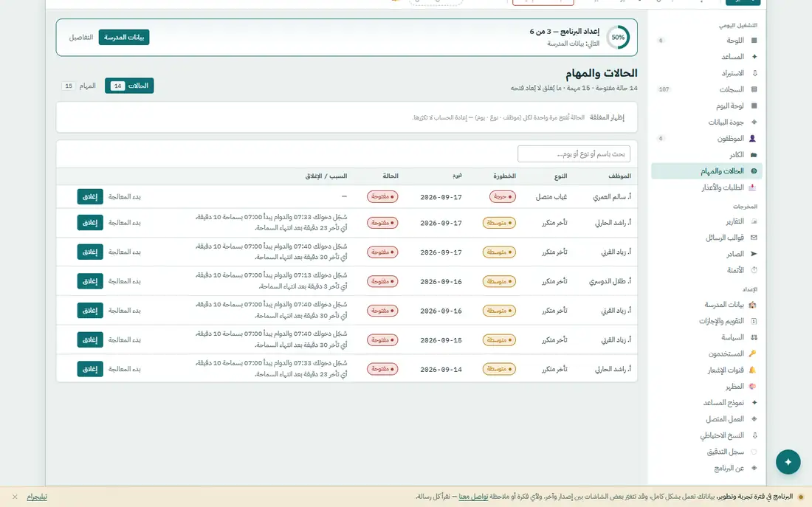The height and width of the screenshot is (507, 812).
Task: Click the النوع column header
Action: click(x=560, y=176)
